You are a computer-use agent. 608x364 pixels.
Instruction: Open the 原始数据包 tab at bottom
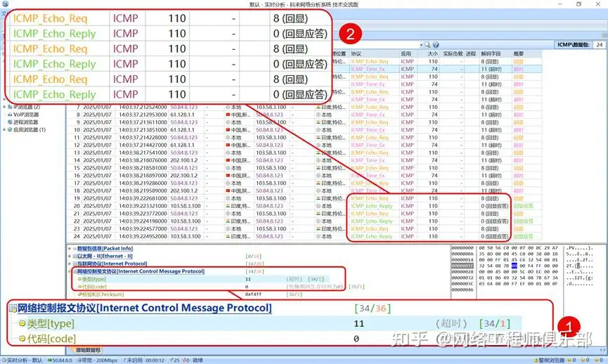click(x=89, y=350)
